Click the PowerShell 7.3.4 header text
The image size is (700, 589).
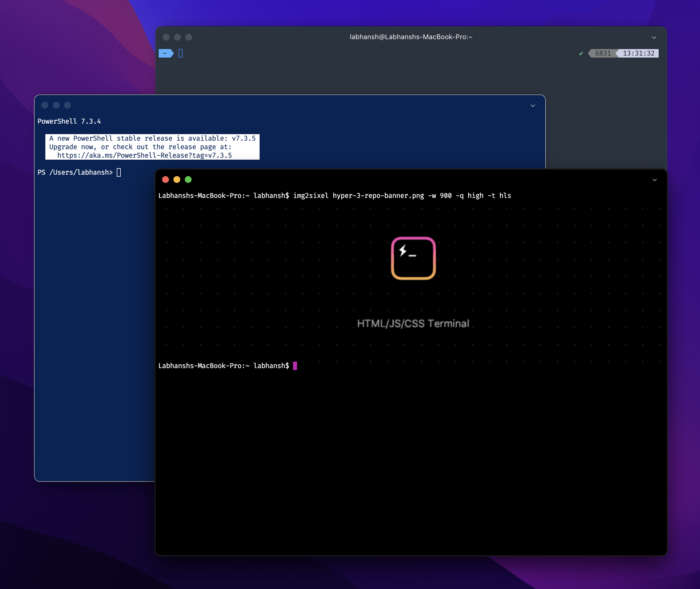[69, 122]
